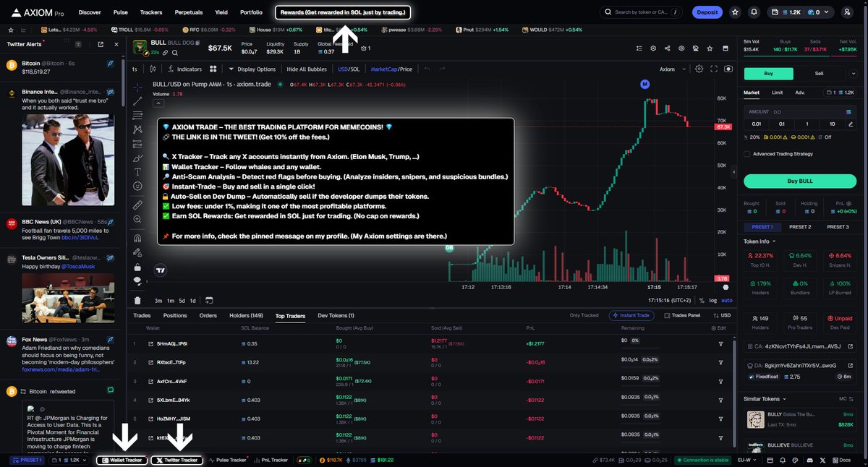868x467 pixels.
Task: Open chart settings gear next to Axiom
Action: point(699,69)
